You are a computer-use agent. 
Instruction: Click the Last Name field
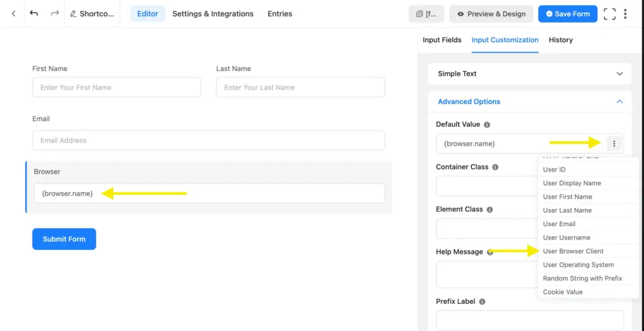point(301,87)
